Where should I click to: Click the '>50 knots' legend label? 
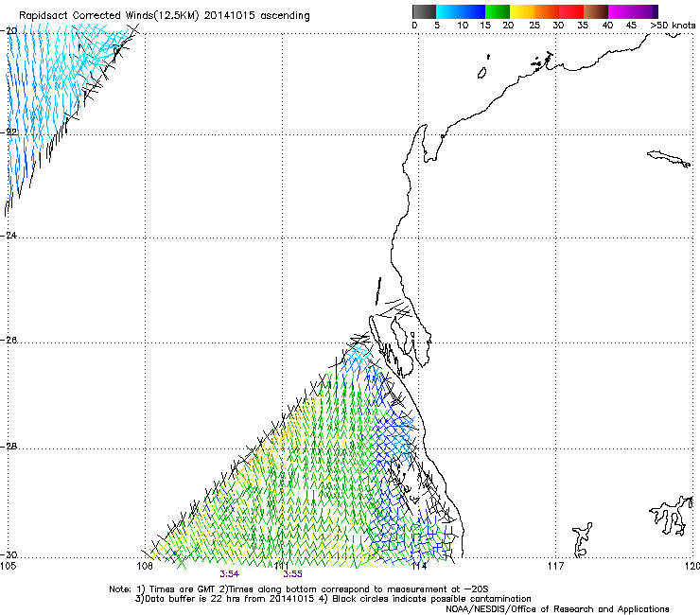(x=673, y=26)
